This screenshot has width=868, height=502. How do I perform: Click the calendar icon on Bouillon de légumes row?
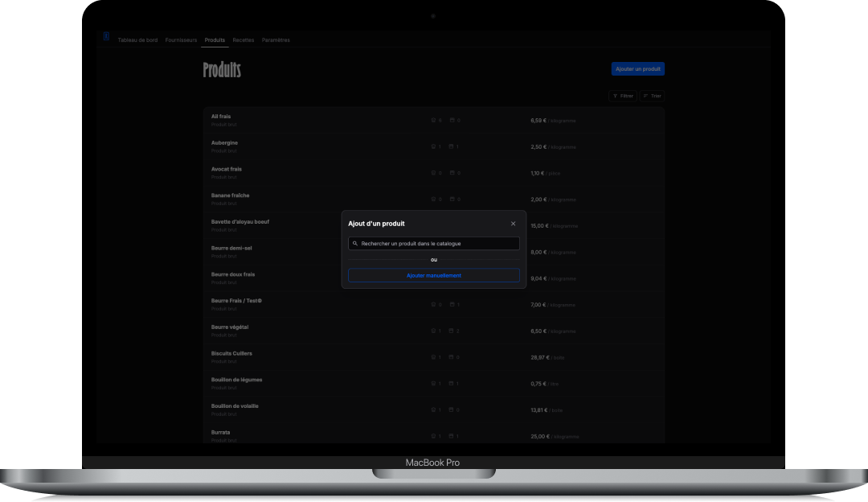pos(453,383)
